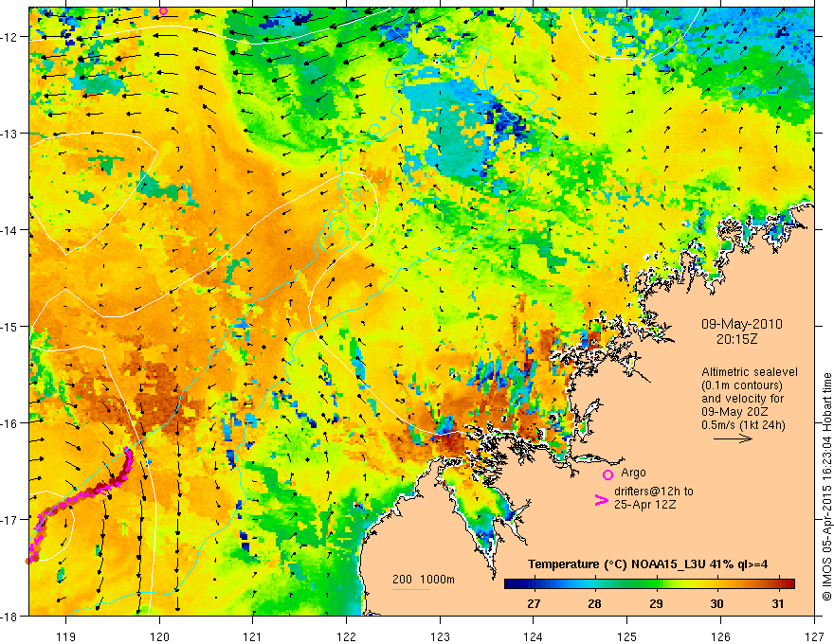Click the color bar value '27'

pos(534,603)
